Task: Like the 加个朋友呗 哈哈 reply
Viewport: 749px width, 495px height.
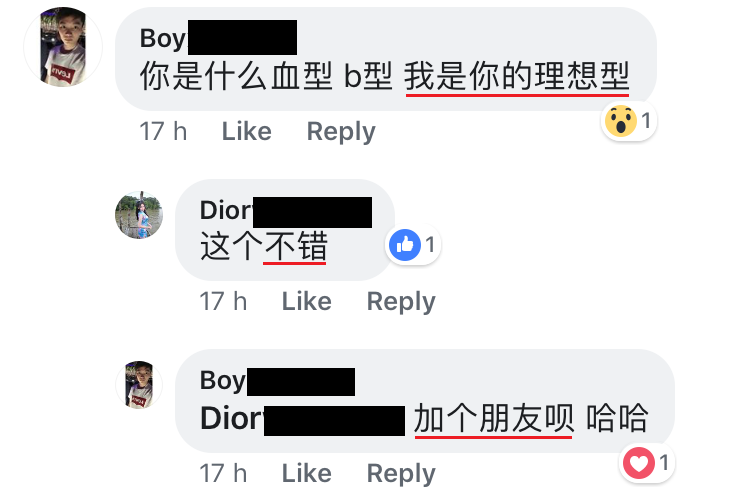Action: click(x=306, y=473)
